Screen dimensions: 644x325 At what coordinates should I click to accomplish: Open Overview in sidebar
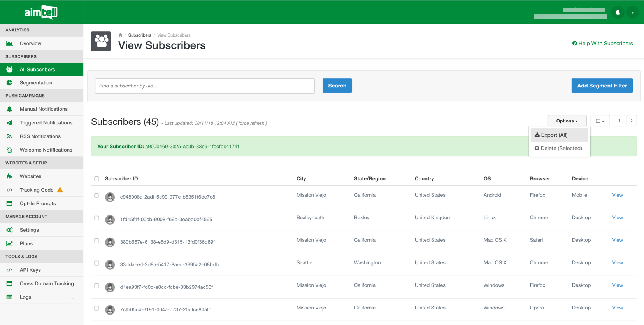[42, 44]
